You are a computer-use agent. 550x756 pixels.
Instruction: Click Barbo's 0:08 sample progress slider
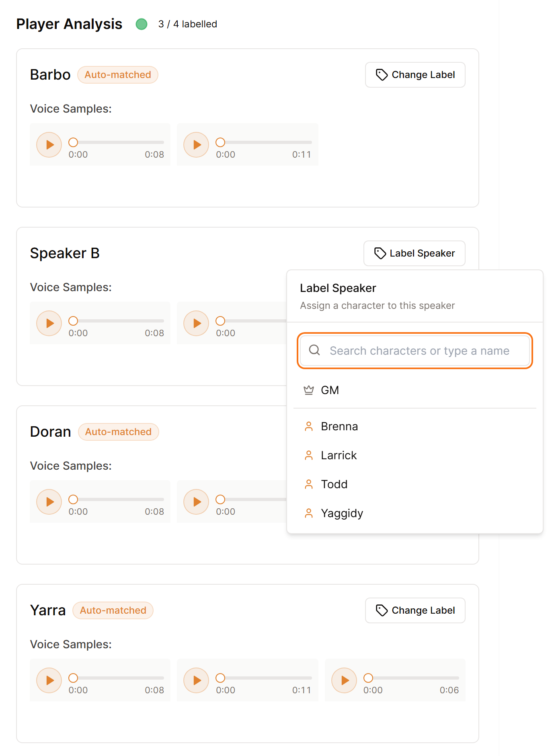[x=116, y=142]
